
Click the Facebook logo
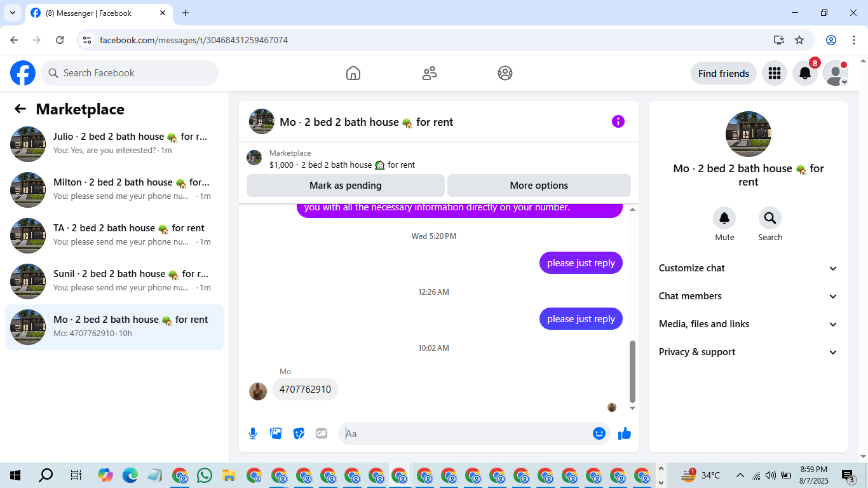(x=23, y=73)
